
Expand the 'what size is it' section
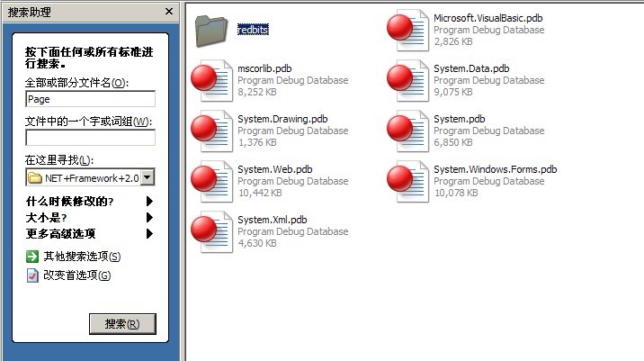pyautogui.click(x=149, y=218)
